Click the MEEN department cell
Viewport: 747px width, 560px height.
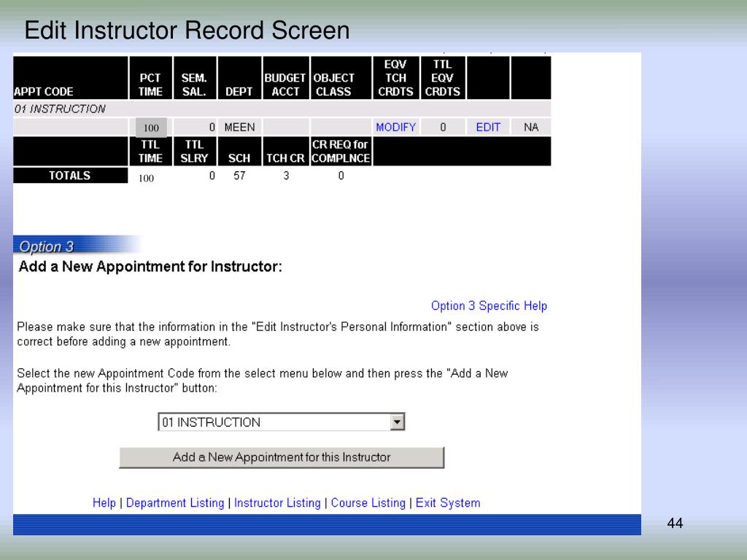click(x=239, y=127)
